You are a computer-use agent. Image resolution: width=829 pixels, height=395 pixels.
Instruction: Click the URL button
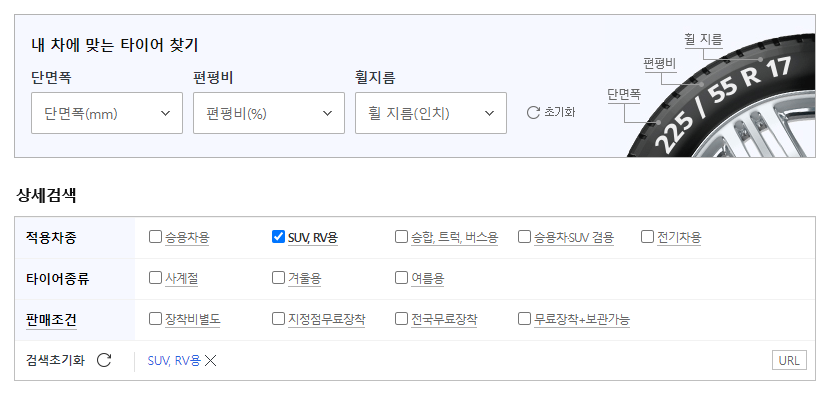(x=789, y=361)
